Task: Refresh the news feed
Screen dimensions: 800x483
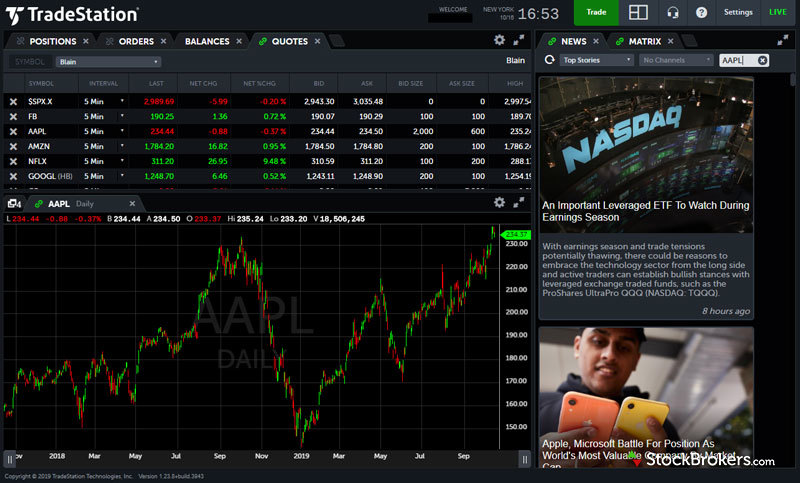Action: click(549, 60)
